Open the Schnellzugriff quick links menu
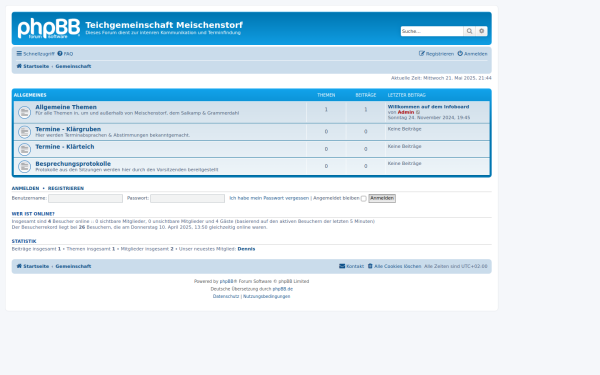Image resolution: width=600 pixels, height=375 pixels. click(36, 54)
